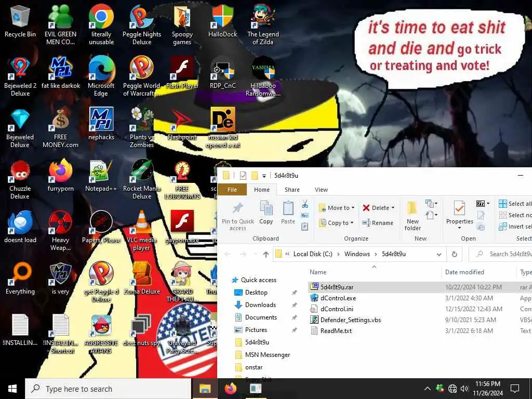
Task: Launch Plants vs Zombies shortcut
Action: click(142, 128)
